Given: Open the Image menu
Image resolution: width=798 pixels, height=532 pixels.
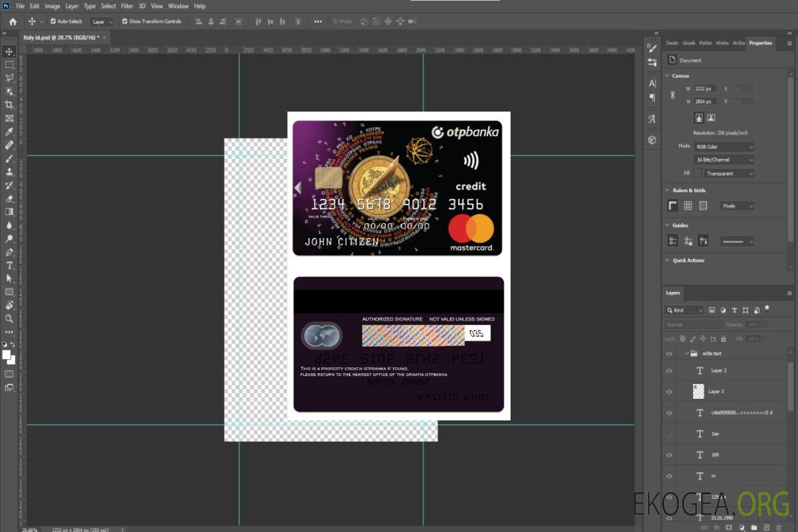Looking at the screenshot, I should (52, 6).
